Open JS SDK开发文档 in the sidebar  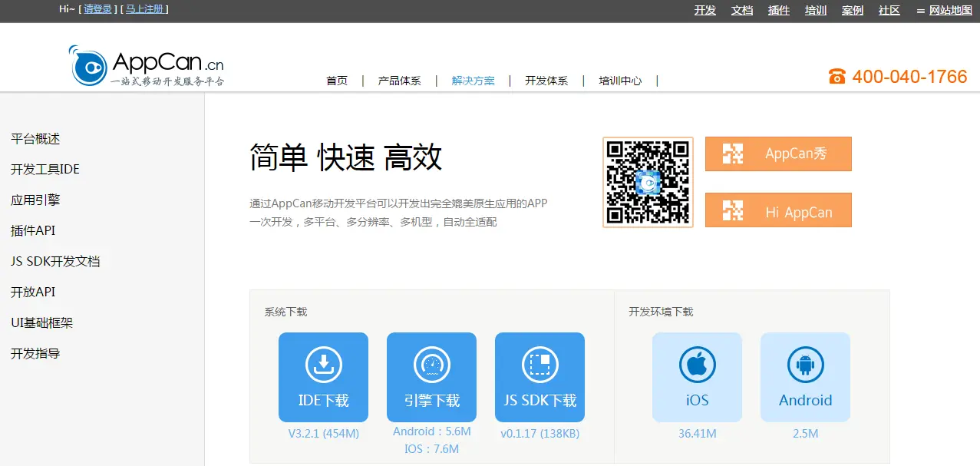tap(55, 262)
